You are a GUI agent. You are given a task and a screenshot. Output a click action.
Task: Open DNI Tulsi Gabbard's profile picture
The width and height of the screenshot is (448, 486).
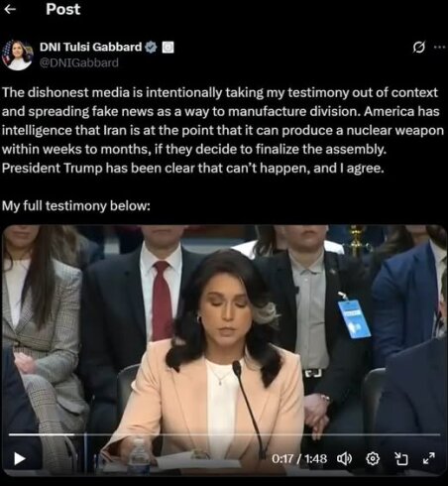click(x=17, y=55)
